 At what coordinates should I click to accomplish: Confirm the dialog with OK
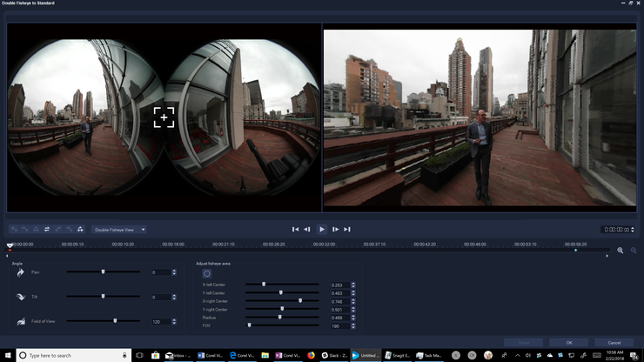pyautogui.click(x=569, y=342)
